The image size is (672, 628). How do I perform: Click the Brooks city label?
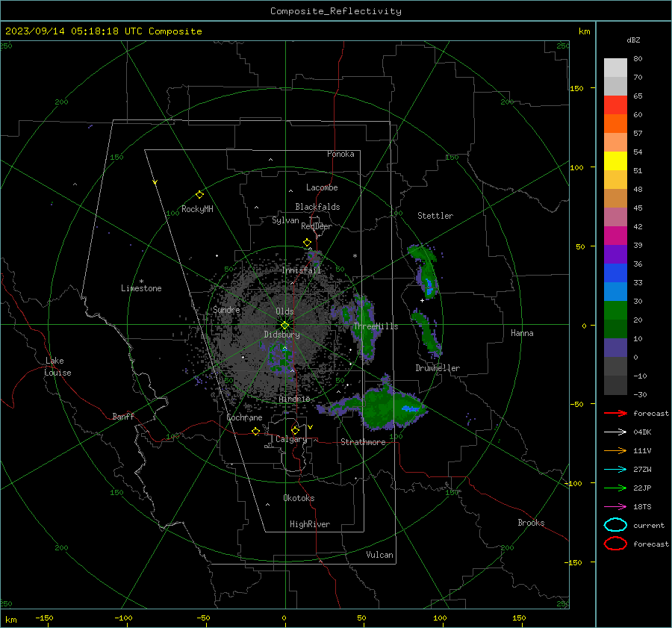point(531,523)
